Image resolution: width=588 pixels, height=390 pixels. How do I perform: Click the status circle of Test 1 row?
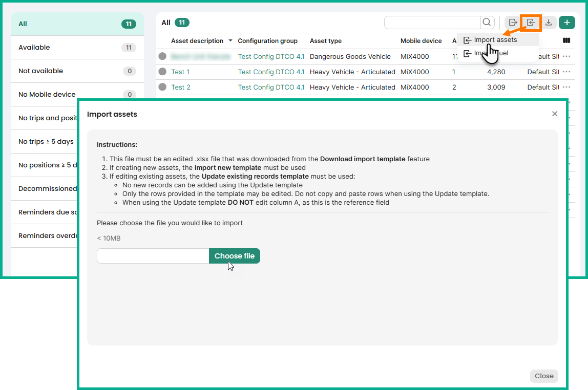(162, 72)
